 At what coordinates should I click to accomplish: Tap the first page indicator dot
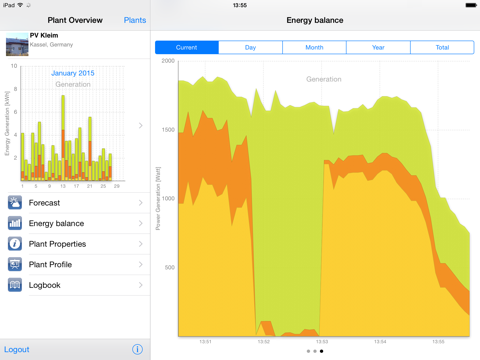(x=308, y=351)
